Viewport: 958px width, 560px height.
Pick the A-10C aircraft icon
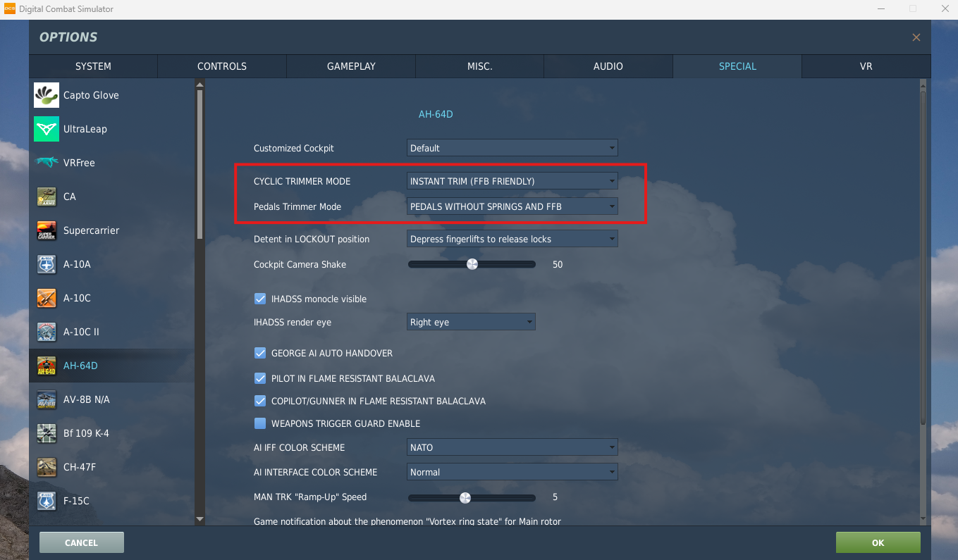tap(47, 298)
